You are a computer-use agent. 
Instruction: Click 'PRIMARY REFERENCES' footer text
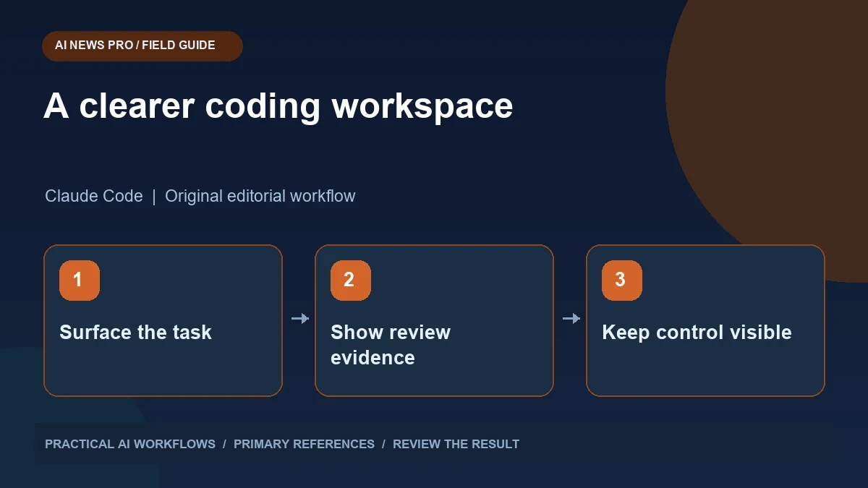point(304,444)
